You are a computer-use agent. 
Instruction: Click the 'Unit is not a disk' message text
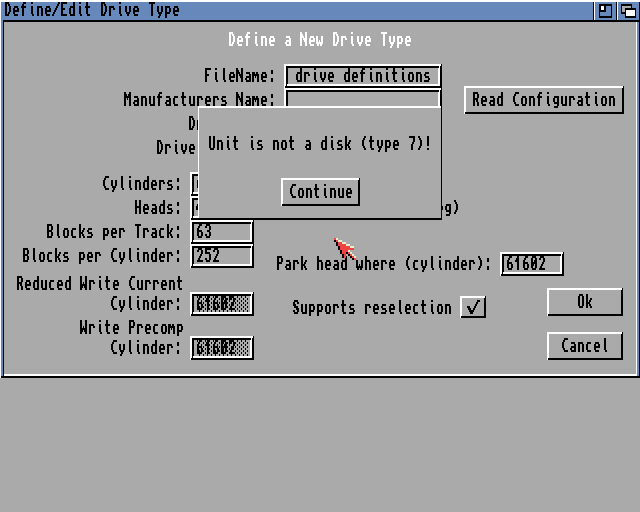point(319,144)
